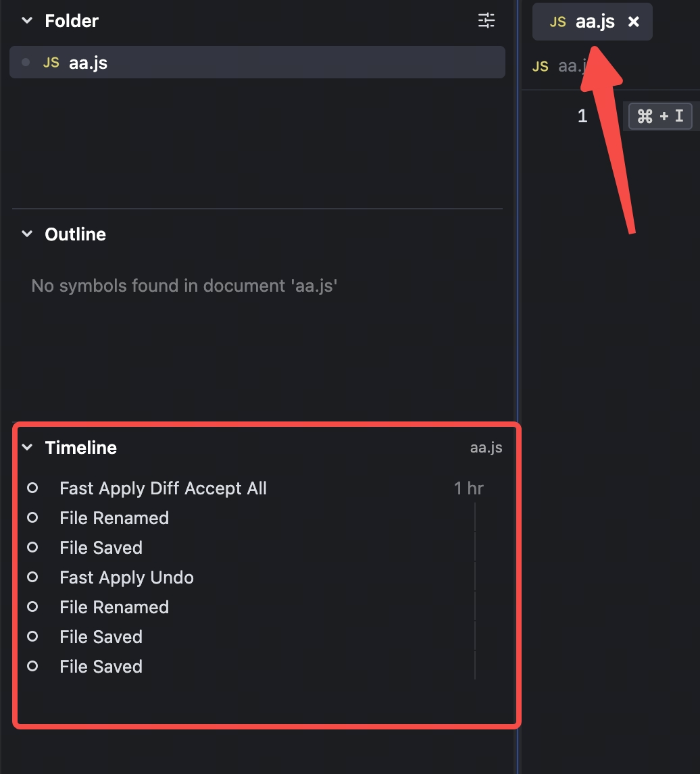Viewport: 700px width, 774px height.
Task: Open the Fast Apply Undo timeline entry
Action: [126, 577]
